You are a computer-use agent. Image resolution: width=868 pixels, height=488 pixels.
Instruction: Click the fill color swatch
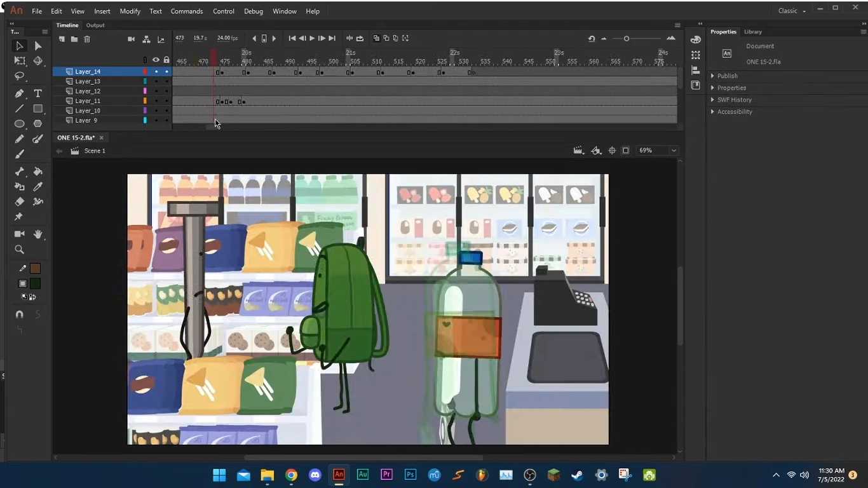click(x=35, y=283)
